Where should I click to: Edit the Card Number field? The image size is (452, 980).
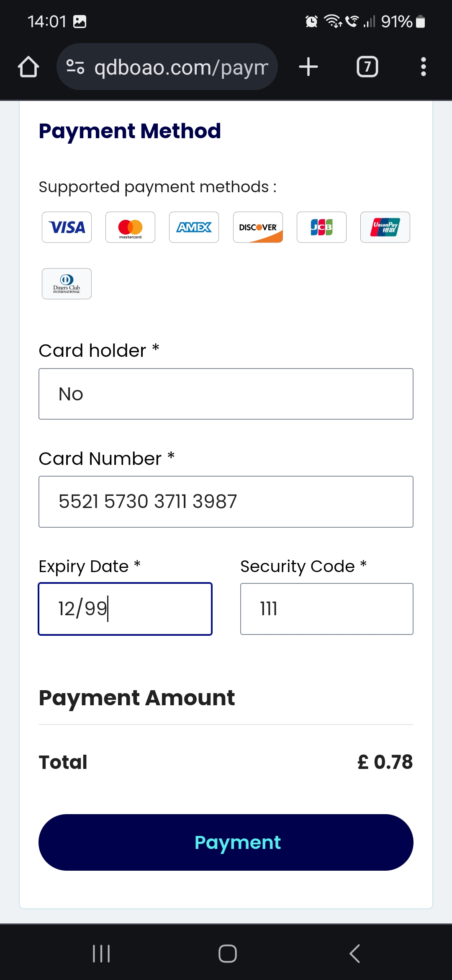point(226,502)
